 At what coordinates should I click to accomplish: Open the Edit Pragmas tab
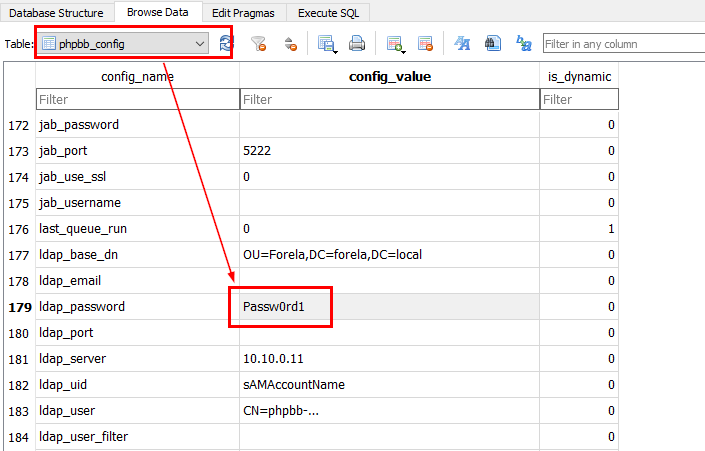(244, 12)
